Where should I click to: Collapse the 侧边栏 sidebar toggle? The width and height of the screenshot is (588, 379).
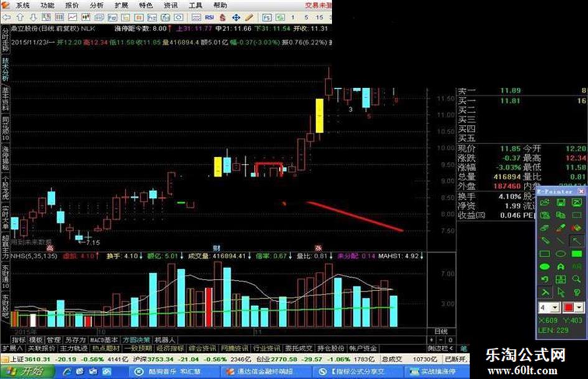(441, 349)
